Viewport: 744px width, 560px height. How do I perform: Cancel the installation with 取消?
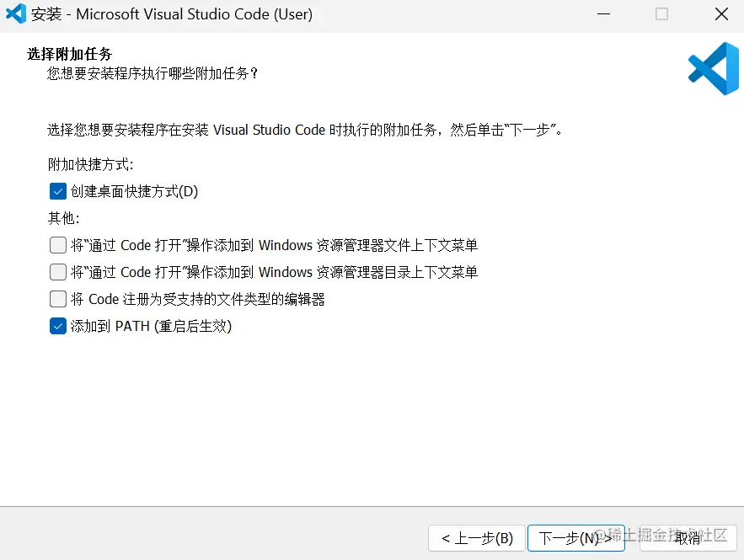point(688,538)
